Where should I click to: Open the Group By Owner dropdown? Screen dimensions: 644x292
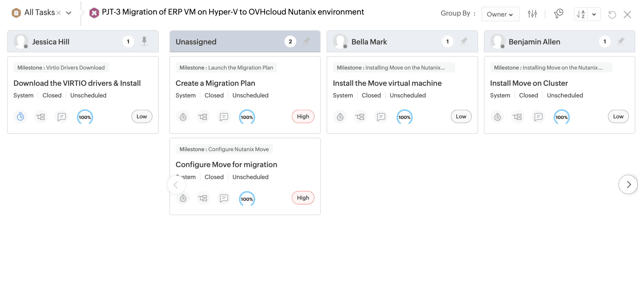pyautogui.click(x=500, y=14)
